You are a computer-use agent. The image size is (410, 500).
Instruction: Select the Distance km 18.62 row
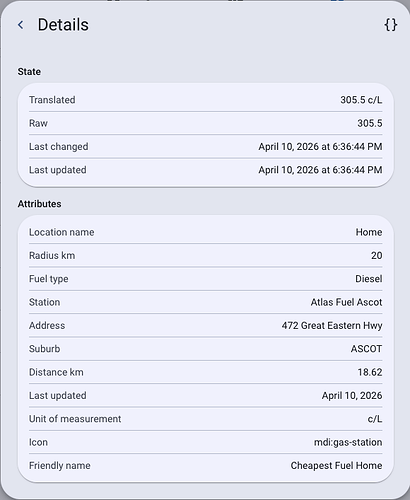[205, 372]
